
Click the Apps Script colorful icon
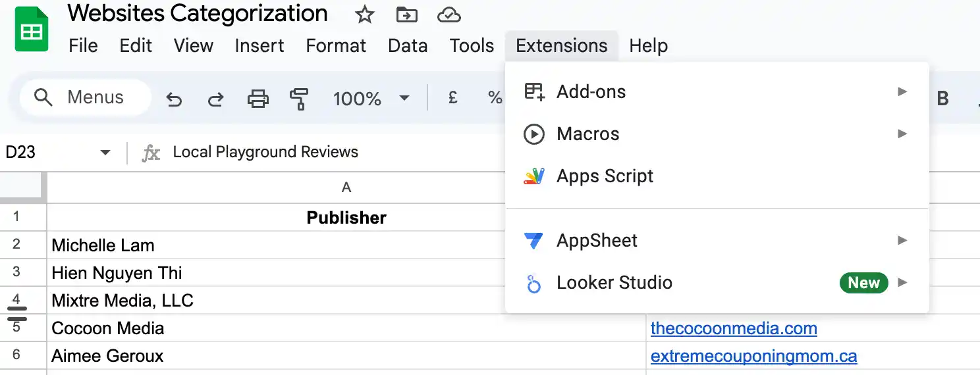(534, 176)
